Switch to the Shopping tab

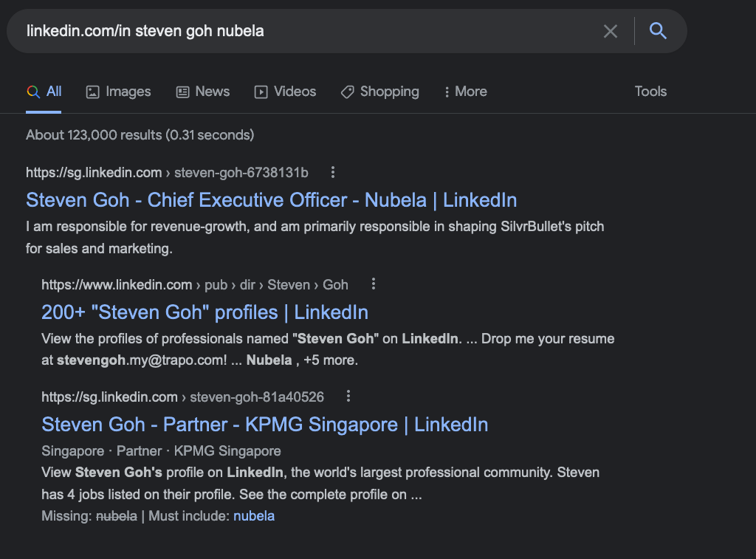tap(380, 92)
